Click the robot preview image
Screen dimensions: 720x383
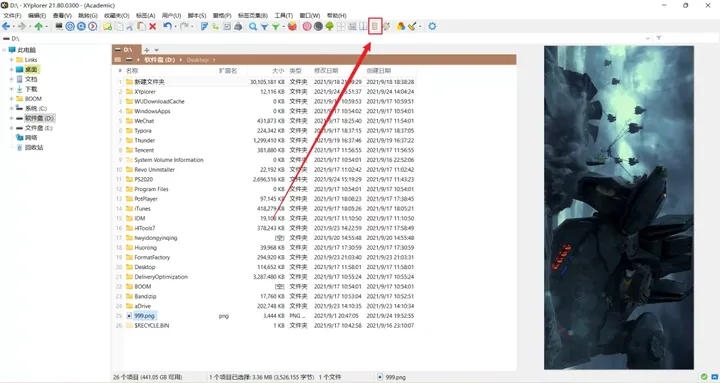[619, 208]
